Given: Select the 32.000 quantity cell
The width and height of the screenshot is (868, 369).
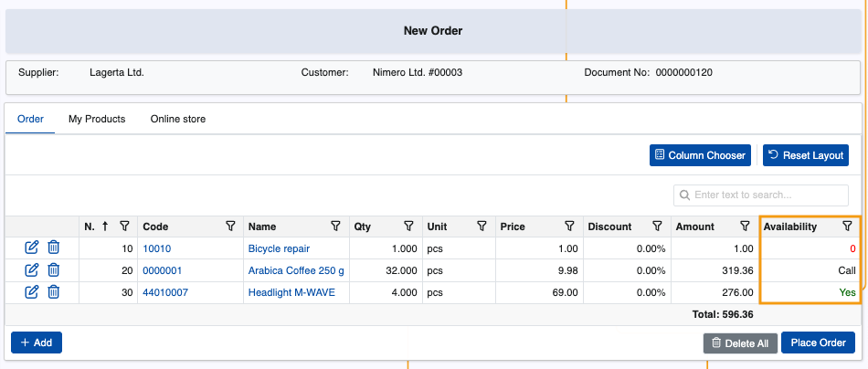Looking at the screenshot, I should coord(386,270).
